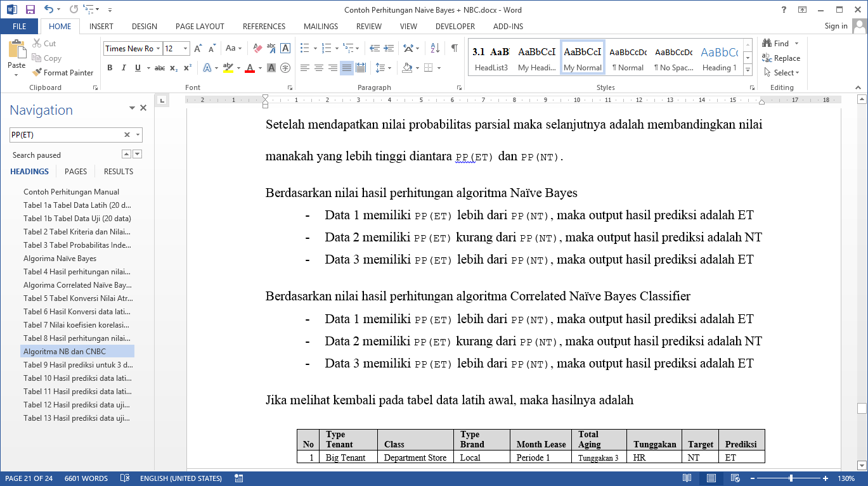The width and height of the screenshot is (868, 486).
Task: Go to heading Algorima Naïve Bayes
Action: [60, 259]
